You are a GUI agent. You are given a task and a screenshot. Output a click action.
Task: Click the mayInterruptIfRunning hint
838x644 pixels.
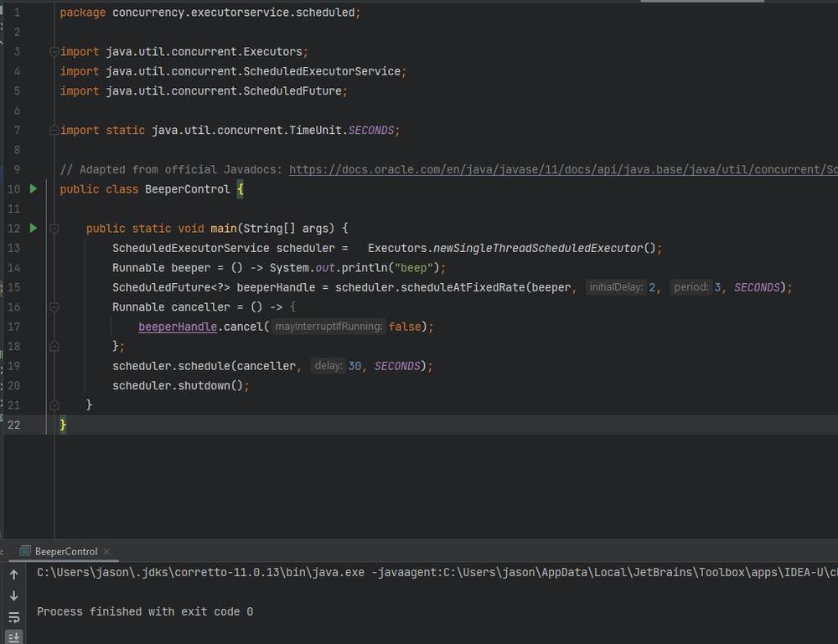pos(328,327)
